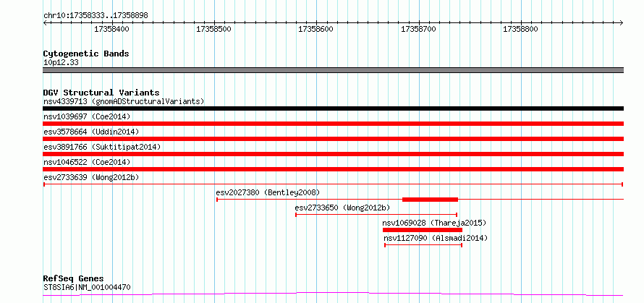Open nsv1069028 (Thareja2015) variant label

[x=434, y=223]
